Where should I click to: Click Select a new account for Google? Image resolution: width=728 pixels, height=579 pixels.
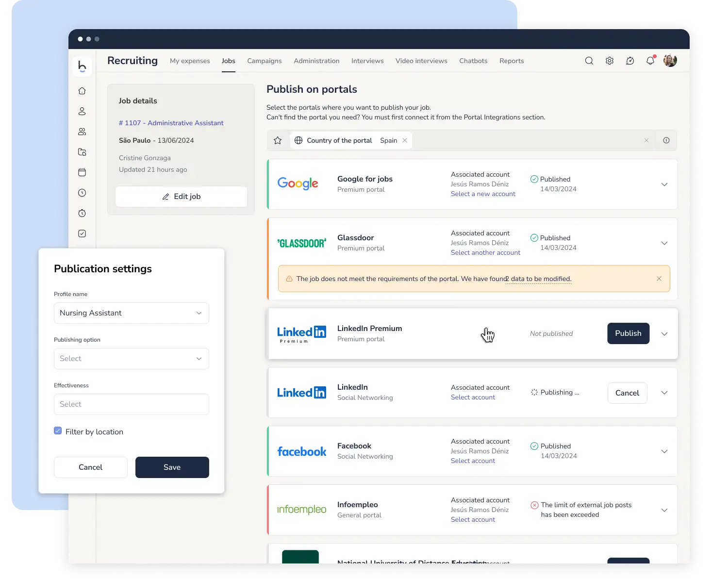coord(483,194)
